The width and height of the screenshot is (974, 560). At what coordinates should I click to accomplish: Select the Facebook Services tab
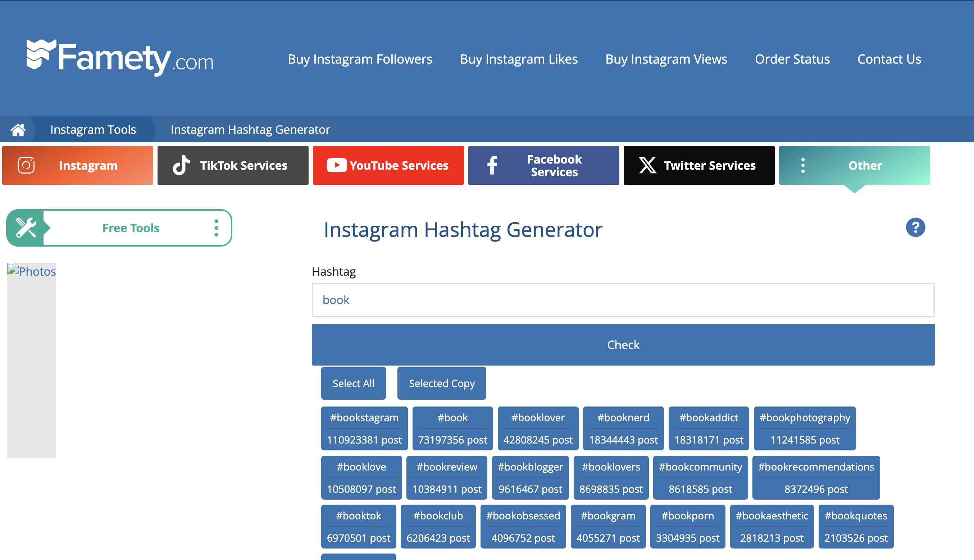[x=544, y=165]
